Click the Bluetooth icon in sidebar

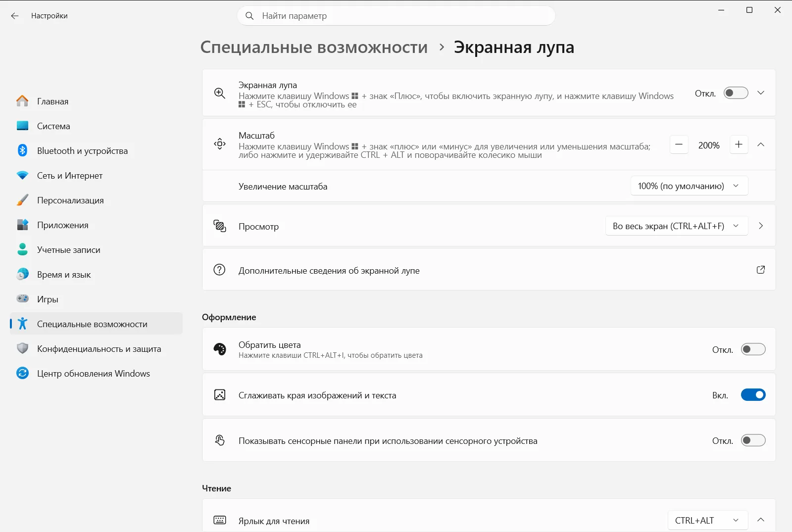(x=22, y=150)
